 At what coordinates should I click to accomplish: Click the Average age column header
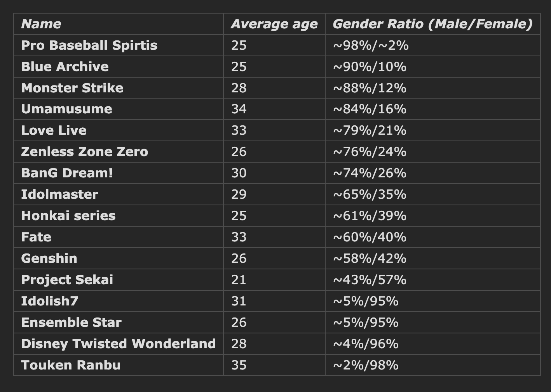click(x=274, y=24)
